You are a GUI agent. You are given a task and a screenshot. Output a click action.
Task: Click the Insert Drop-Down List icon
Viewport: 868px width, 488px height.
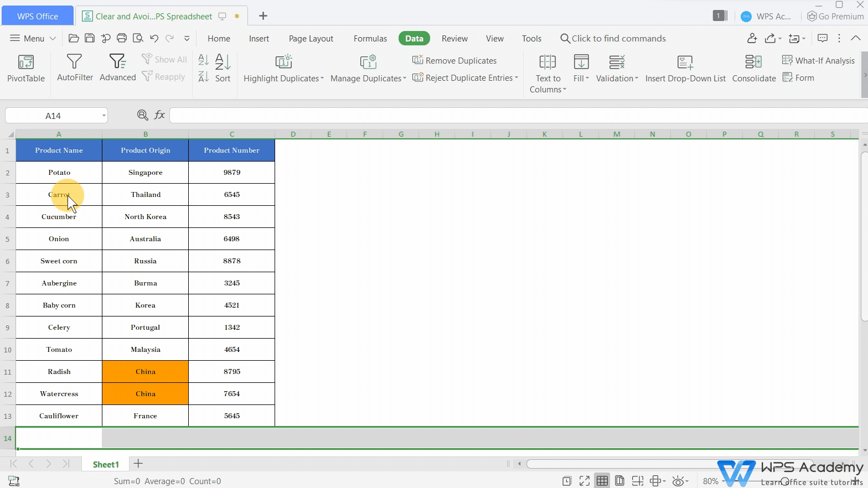coord(685,68)
